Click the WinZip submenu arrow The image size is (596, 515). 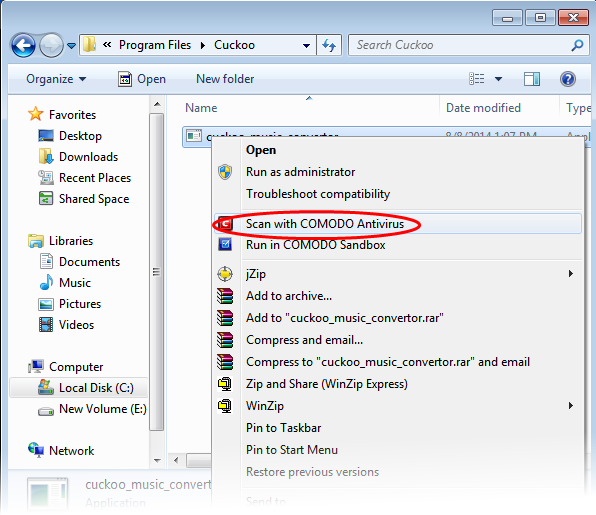571,406
